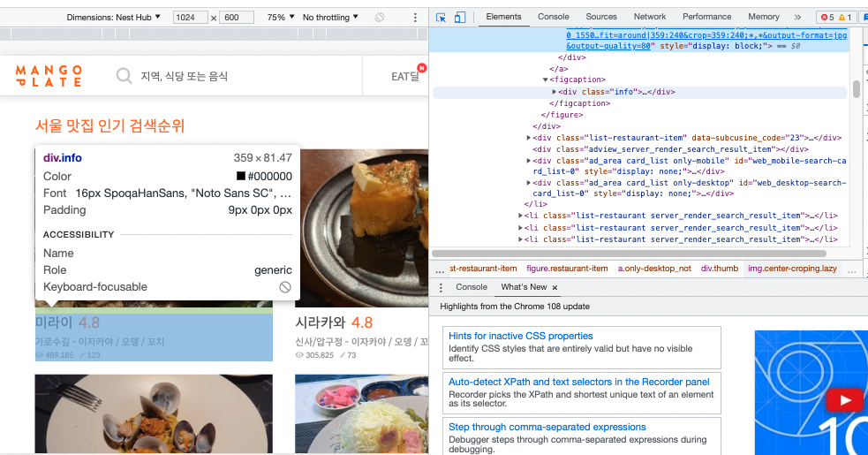Play the Chrome 108 YouTube video
The width and height of the screenshot is (868, 455).
tap(845, 400)
